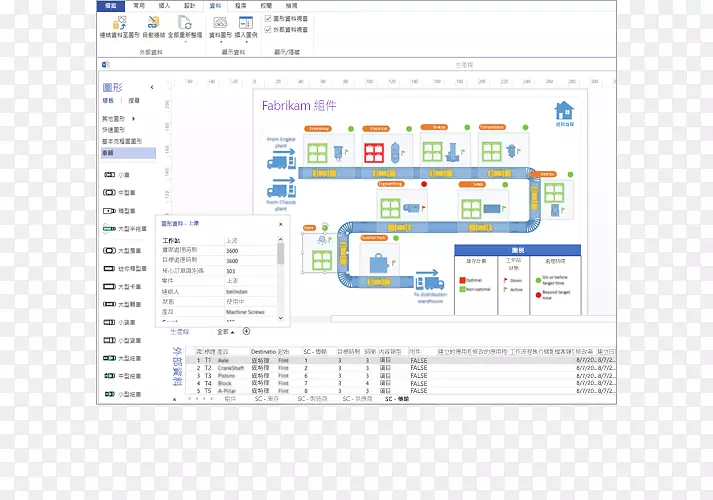Toggle the 外部資料視窗 external data window checkbox
The width and height of the screenshot is (713, 500).
(x=268, y=30)
